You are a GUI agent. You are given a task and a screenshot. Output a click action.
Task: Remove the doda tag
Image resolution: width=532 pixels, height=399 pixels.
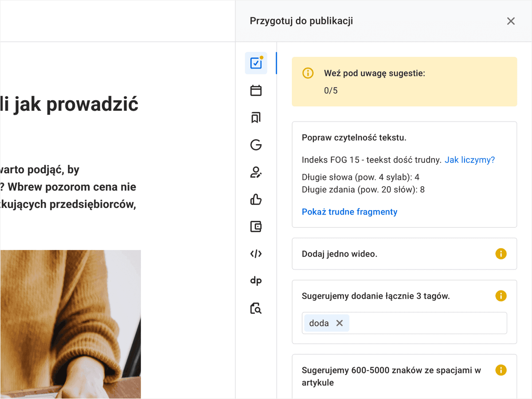click(x=340, y=323)
